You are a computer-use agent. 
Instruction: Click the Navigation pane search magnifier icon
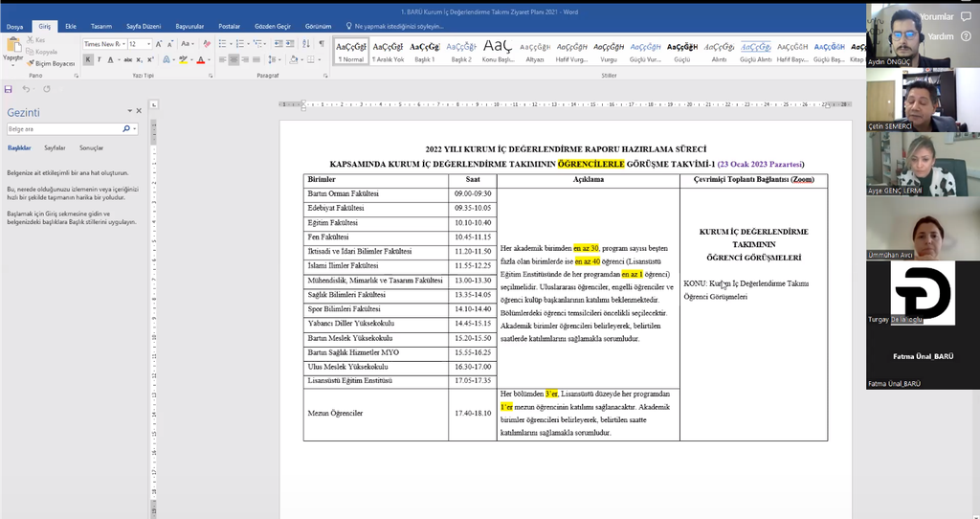click(125, 128)
